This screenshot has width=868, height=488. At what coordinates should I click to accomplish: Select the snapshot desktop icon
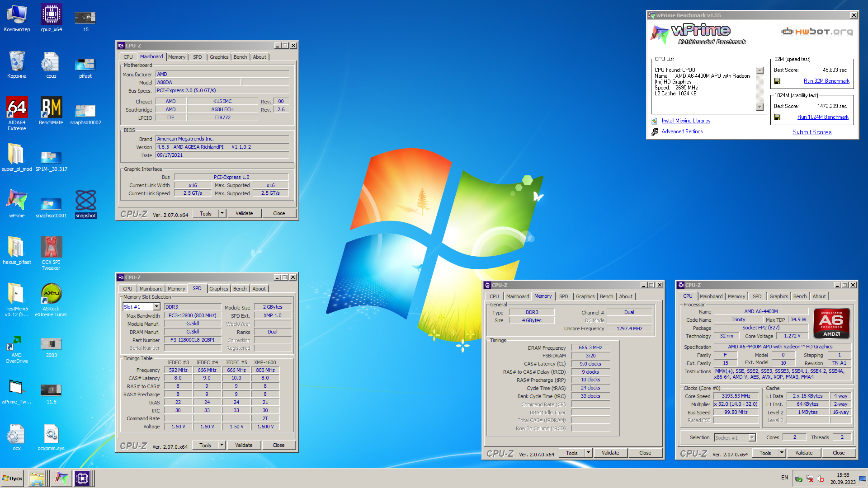coord(86,204)
